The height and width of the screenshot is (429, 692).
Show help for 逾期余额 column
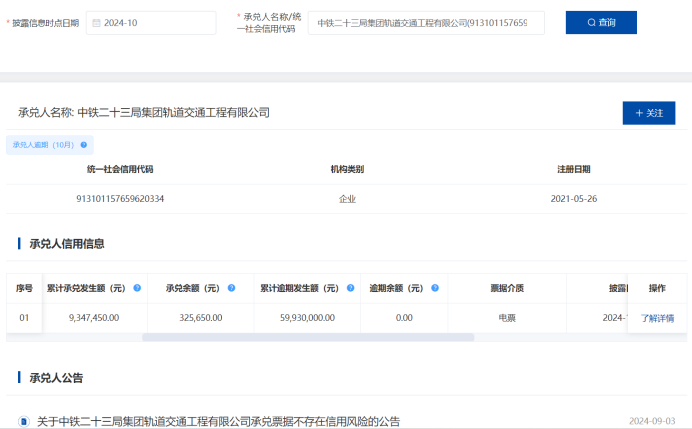(x=435, y=288)
